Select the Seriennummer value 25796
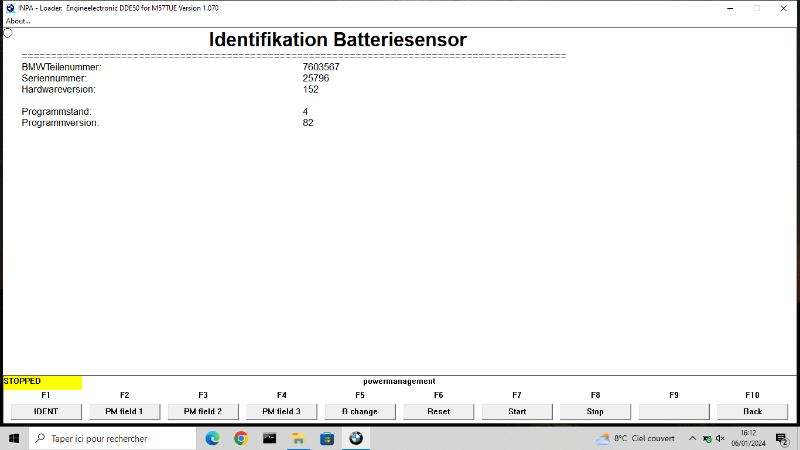This screenshot has width=800, height=450. (316, 78)
